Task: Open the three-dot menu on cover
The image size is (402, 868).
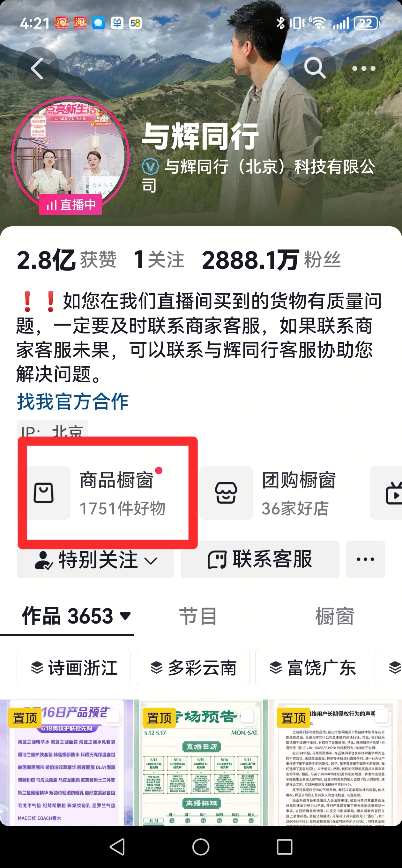Action: [364, 68]
